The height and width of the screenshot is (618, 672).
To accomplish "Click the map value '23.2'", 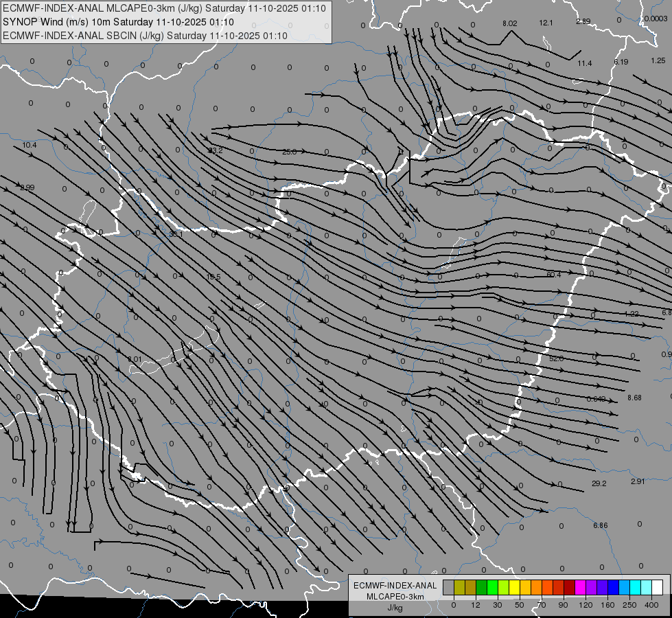I will (215, 150).
